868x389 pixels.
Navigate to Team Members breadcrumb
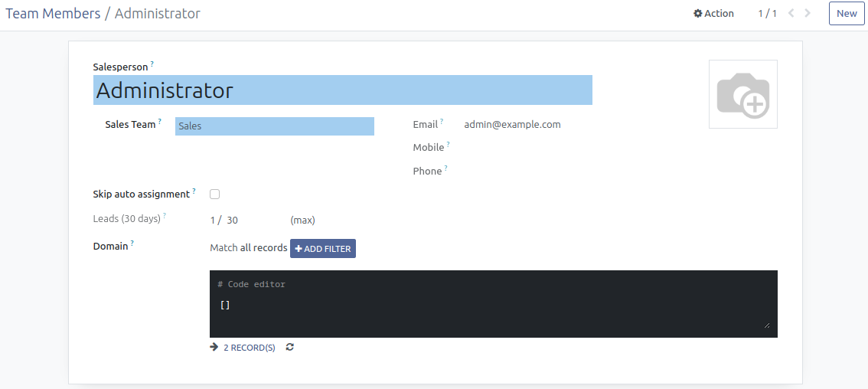point(53,14)
